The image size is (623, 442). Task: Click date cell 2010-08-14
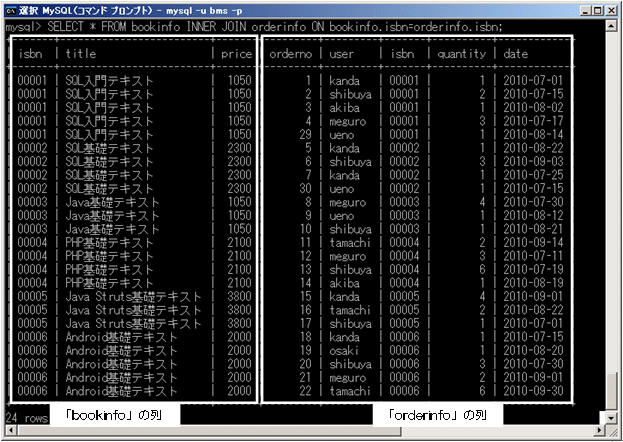(x=533, y=135)
